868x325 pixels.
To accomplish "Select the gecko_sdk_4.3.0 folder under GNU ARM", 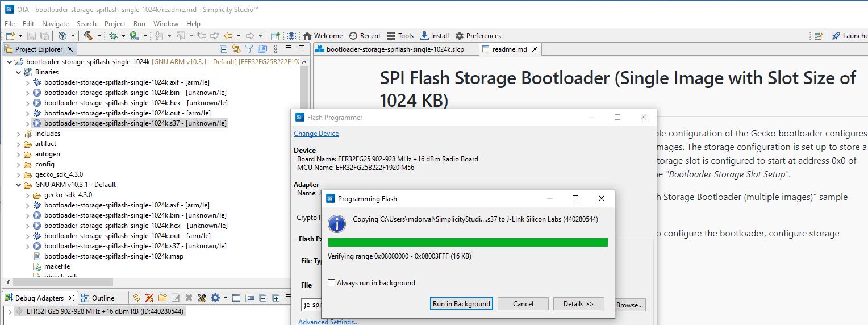I will pyautogui.click(x=68, y=195).
